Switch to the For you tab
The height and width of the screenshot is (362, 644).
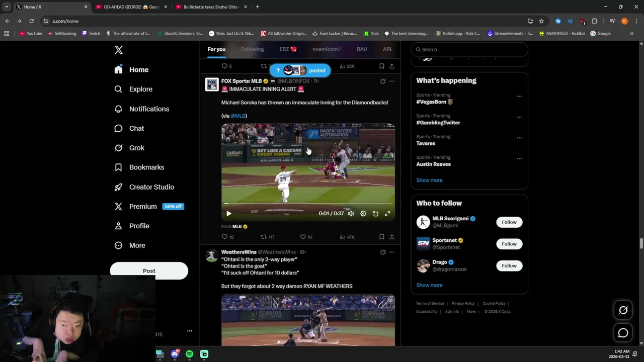(216, 49)
